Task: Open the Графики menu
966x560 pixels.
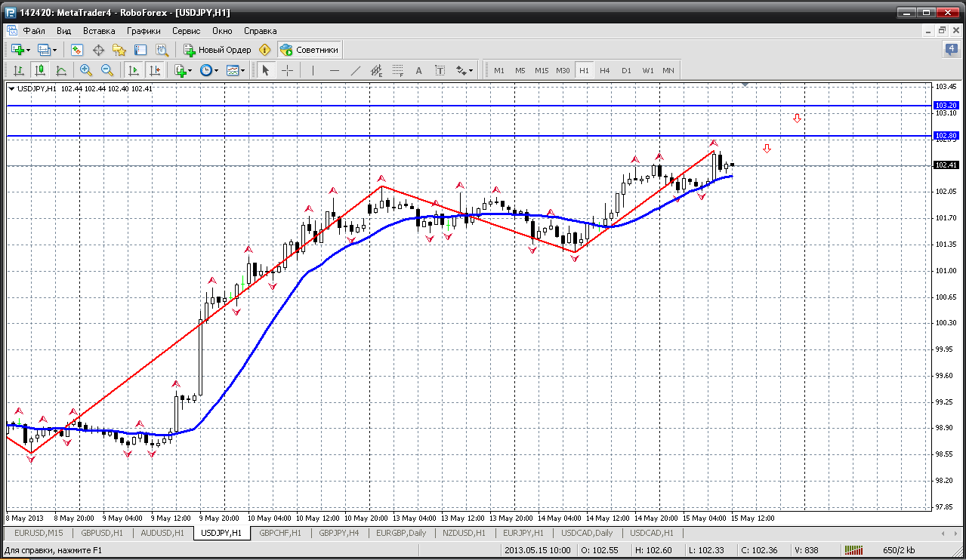Action: tap(144, 31)
